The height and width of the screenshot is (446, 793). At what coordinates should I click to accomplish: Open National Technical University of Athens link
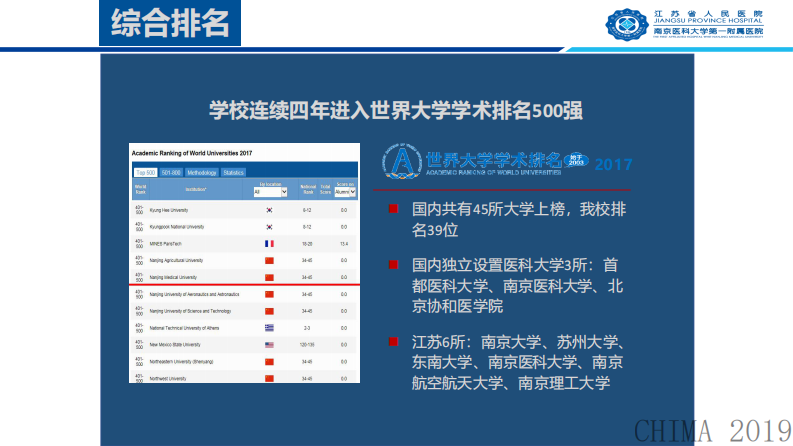(x=184, y=328)
